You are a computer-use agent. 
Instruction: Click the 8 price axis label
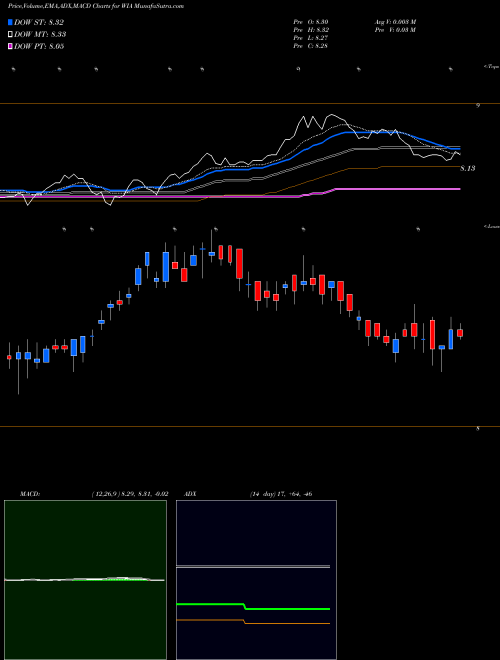[x=478, y=429]
